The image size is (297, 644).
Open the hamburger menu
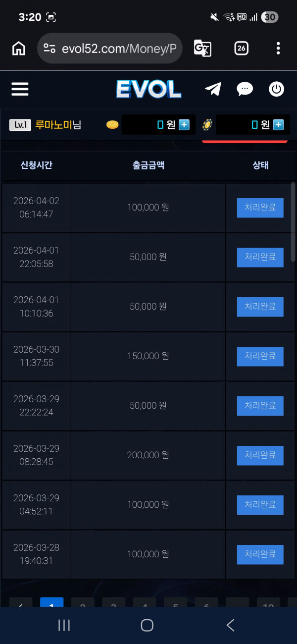click(20, 89)
